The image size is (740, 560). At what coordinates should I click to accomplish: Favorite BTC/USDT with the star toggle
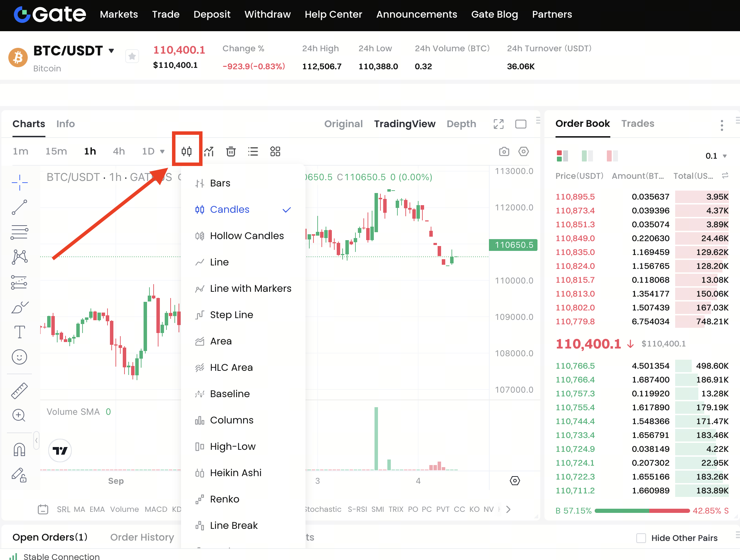[132, 56]
